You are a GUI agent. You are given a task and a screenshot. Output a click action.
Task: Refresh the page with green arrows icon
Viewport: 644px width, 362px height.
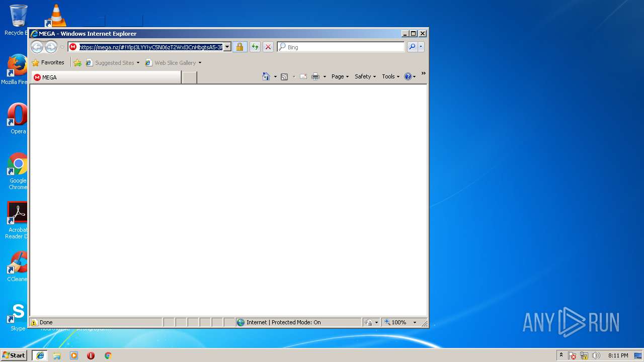pos(255,47)
